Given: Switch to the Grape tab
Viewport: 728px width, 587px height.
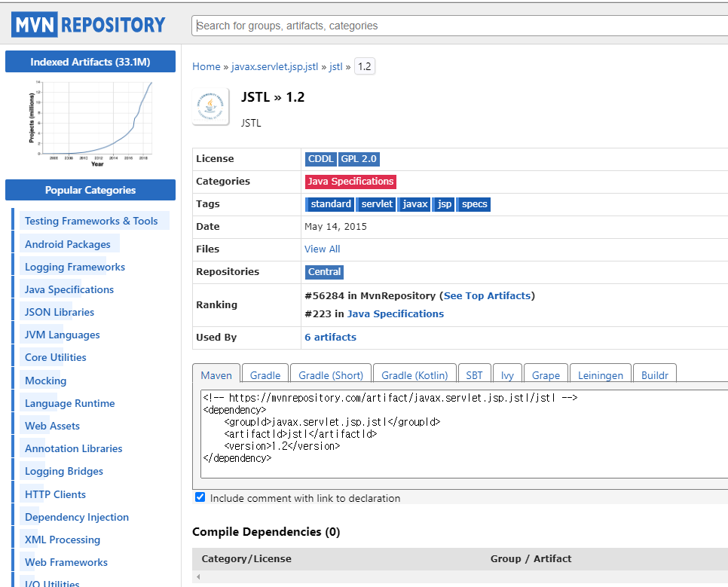Looking at the screenshot, I should 546,375.
